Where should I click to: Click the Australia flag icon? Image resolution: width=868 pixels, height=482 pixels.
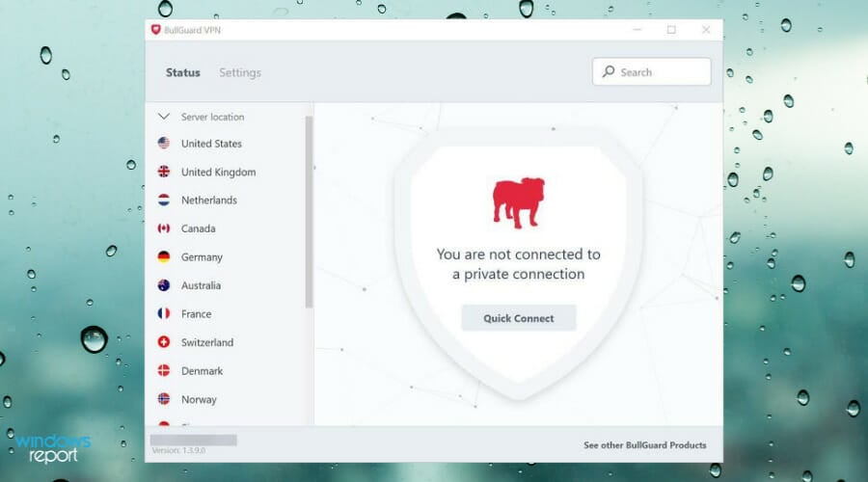[164, 285]
